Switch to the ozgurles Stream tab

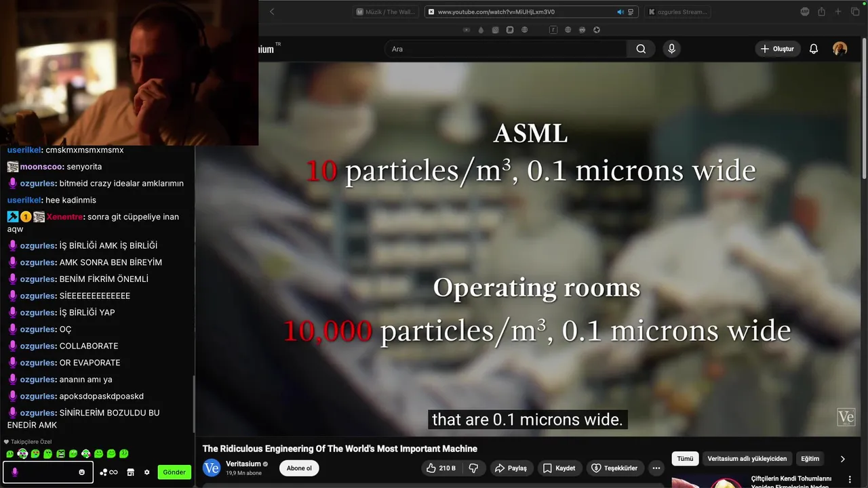point(677,12)
